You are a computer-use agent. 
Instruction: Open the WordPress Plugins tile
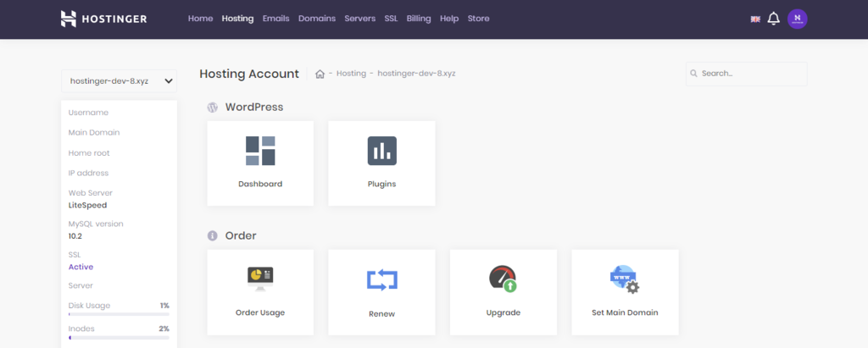click(x=382, y=163)
